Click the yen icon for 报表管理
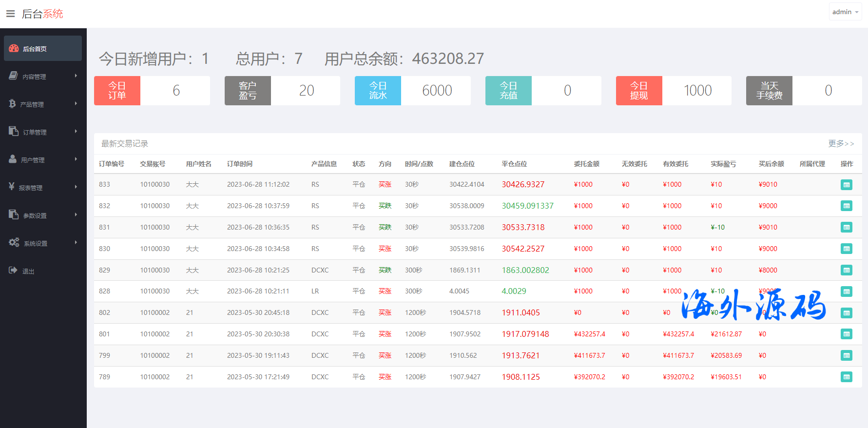Screen dimensions: 868x428 [12, 187]
